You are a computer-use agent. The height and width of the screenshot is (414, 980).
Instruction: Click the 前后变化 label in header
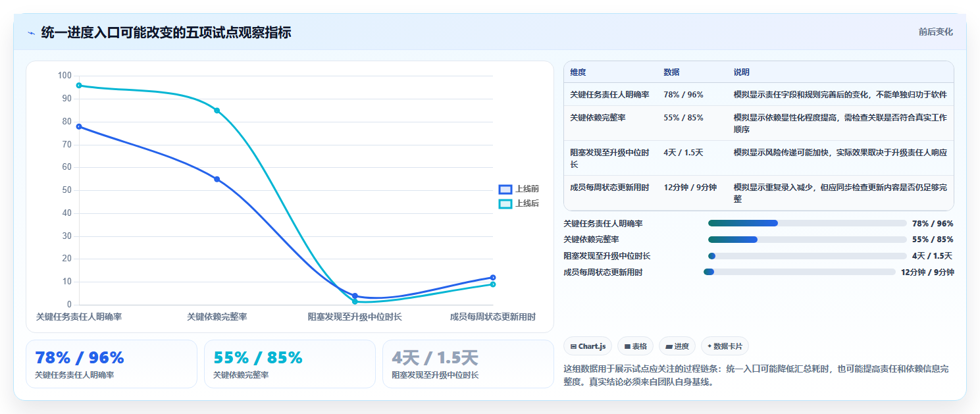pos(935,32)
